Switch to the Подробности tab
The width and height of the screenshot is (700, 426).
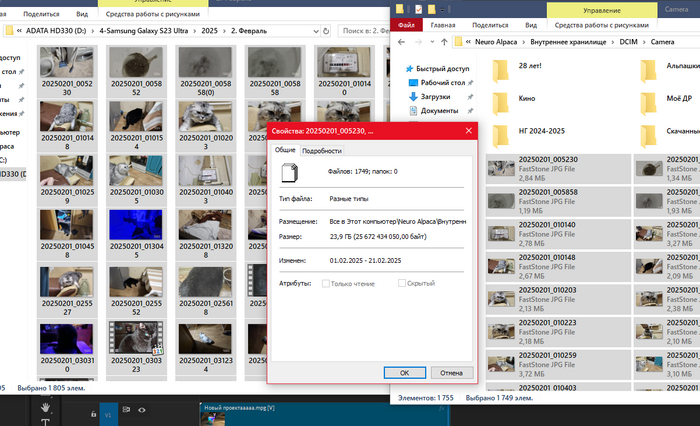pos(322,150)
